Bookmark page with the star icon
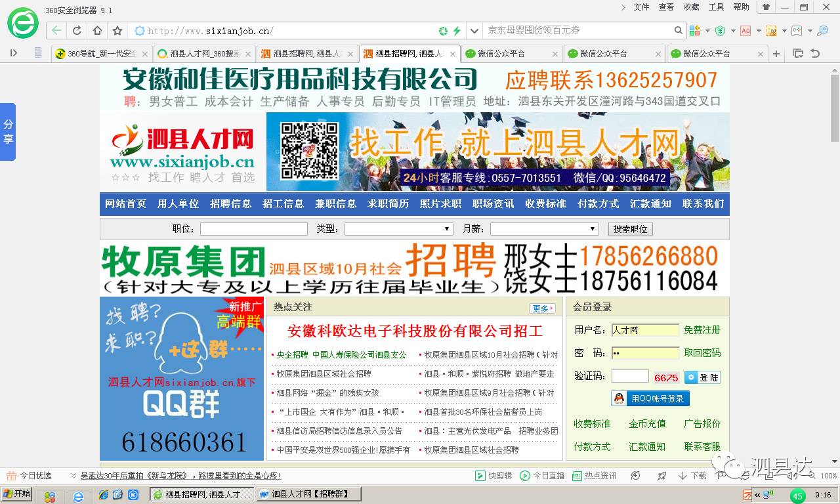The image size is (840, 504). (x=117, y=30)
